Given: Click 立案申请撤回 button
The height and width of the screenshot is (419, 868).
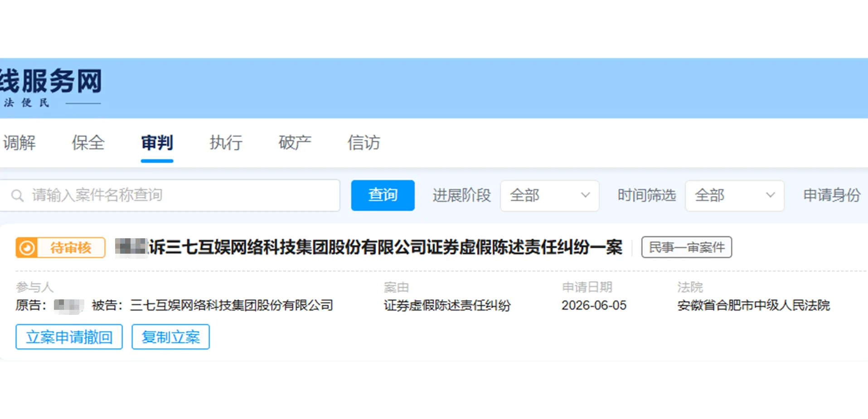Looking at the screenshot, I should 69,337.
